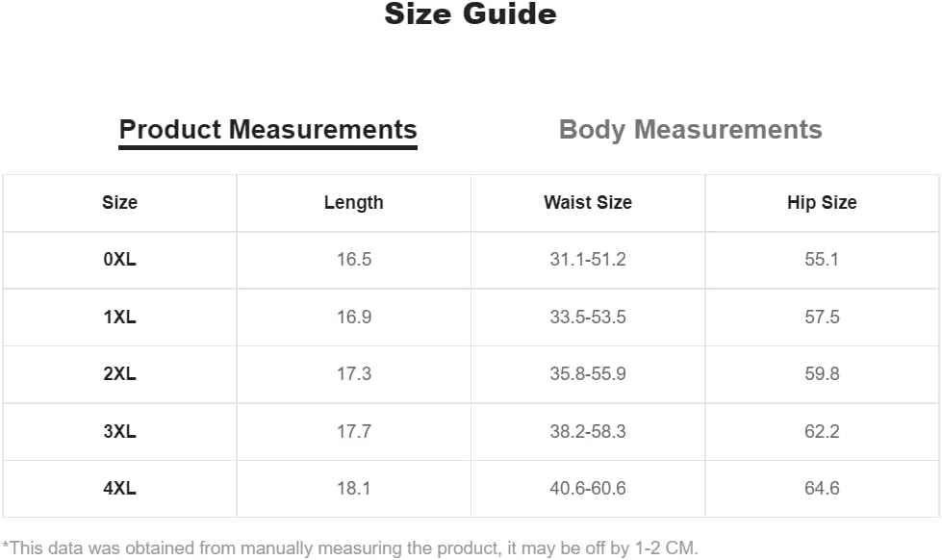This screenshot has height=560, width=942.
Task: Click waist range 40.6-60.6 cell
Action: 588,488
